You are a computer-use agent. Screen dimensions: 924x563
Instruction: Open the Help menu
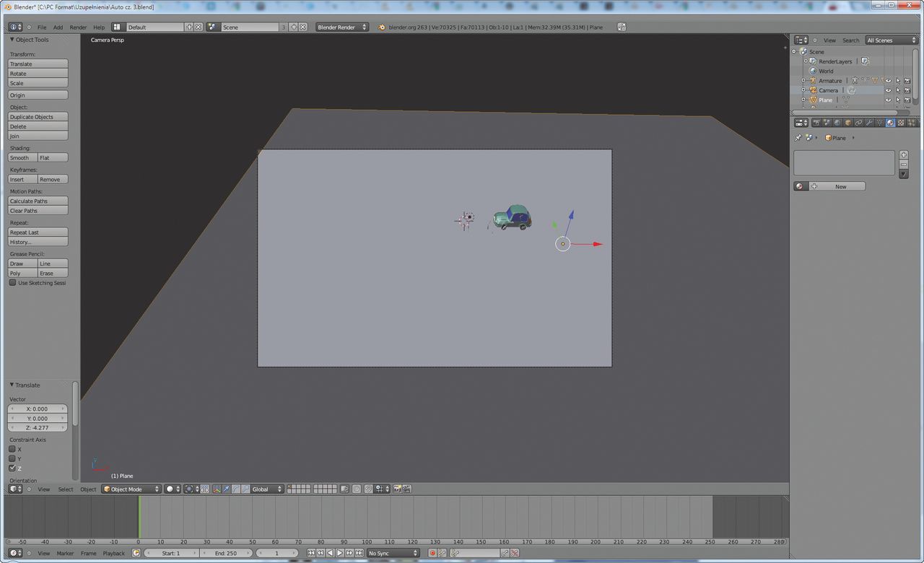(x=99, y=27)
